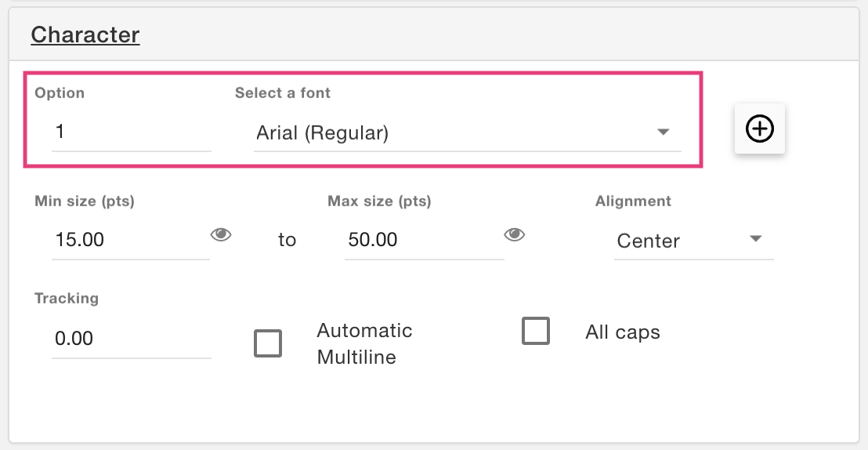868x450 pixels.
Task: Click the plus icon to add font option
Action: coord(760,129)
